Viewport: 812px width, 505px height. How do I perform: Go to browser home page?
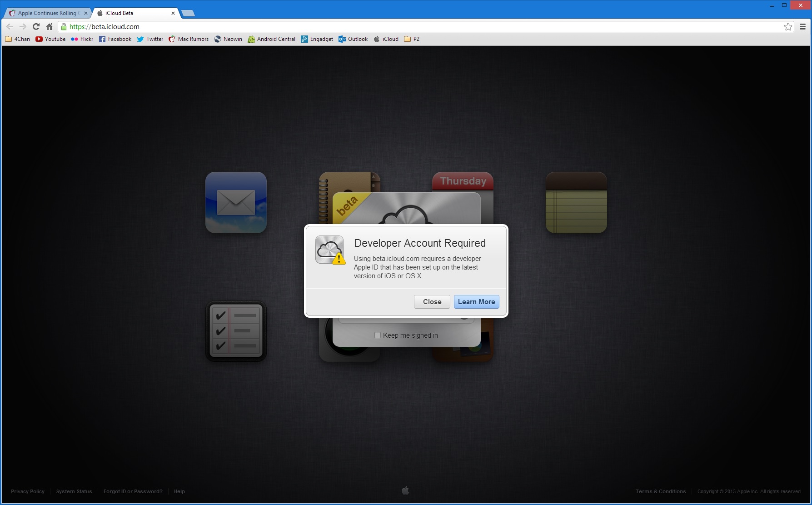coord(49,27)
